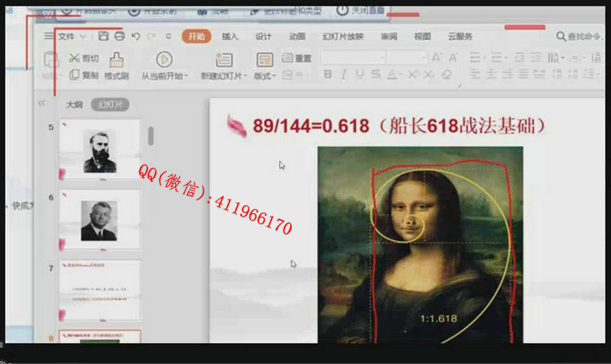
Task: Click the save icon in quick access toolbar
Action: pyautogui.click(x=103, y=36)
